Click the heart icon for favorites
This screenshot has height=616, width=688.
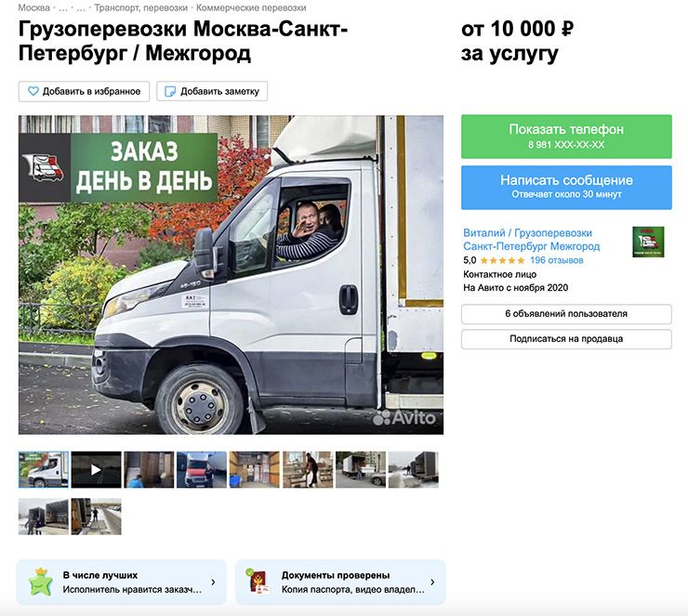click(33, 91)
